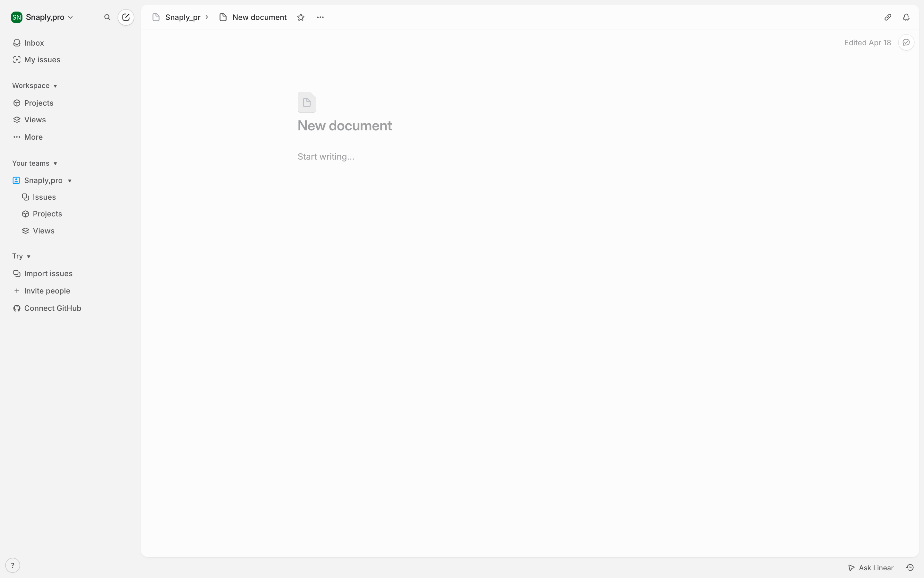Click the document icon placeholder above title
The image size is (924, 578).
[307, 102]
